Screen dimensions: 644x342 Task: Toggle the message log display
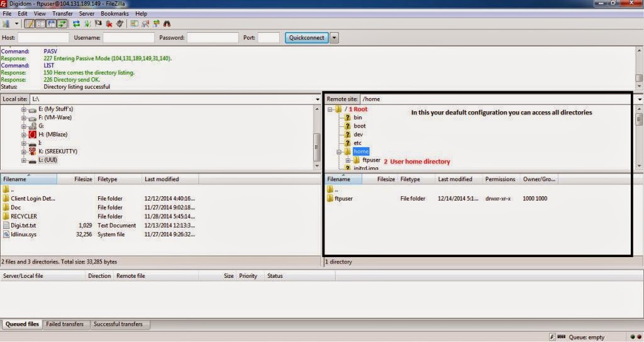(x=30, y=24)
